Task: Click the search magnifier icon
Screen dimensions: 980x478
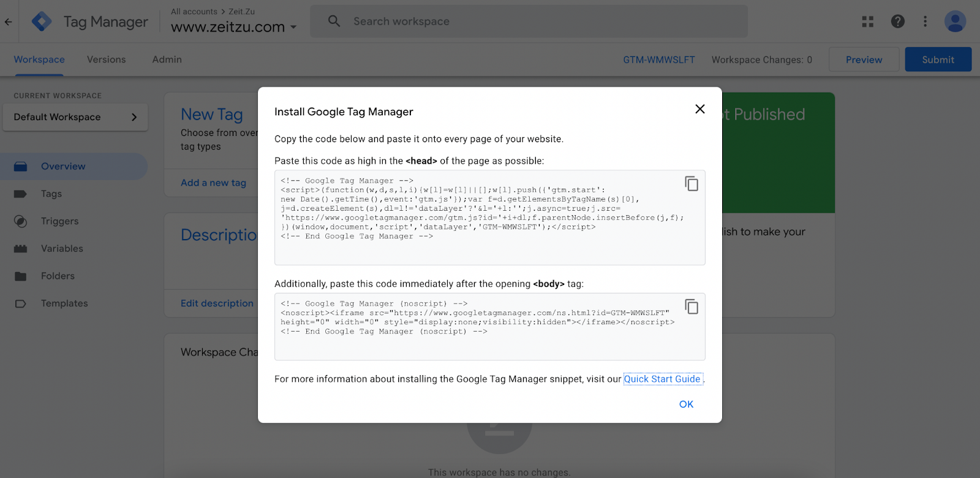Action: click(334, 21)
